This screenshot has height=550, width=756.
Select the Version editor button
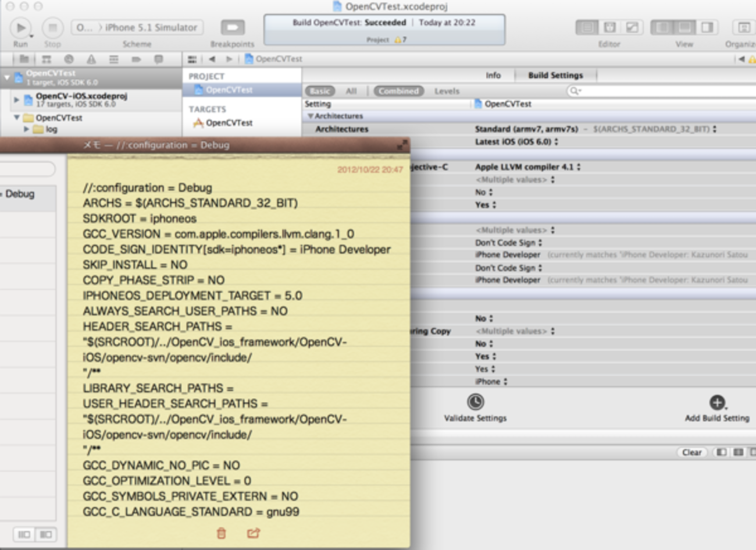pyautogui.click(x=632, y=27)
